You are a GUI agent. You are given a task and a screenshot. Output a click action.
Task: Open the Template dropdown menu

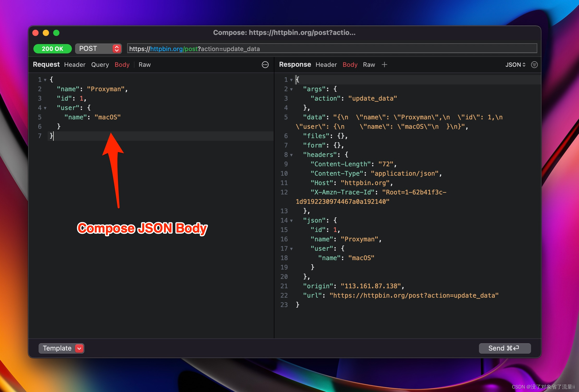point(61,348)
